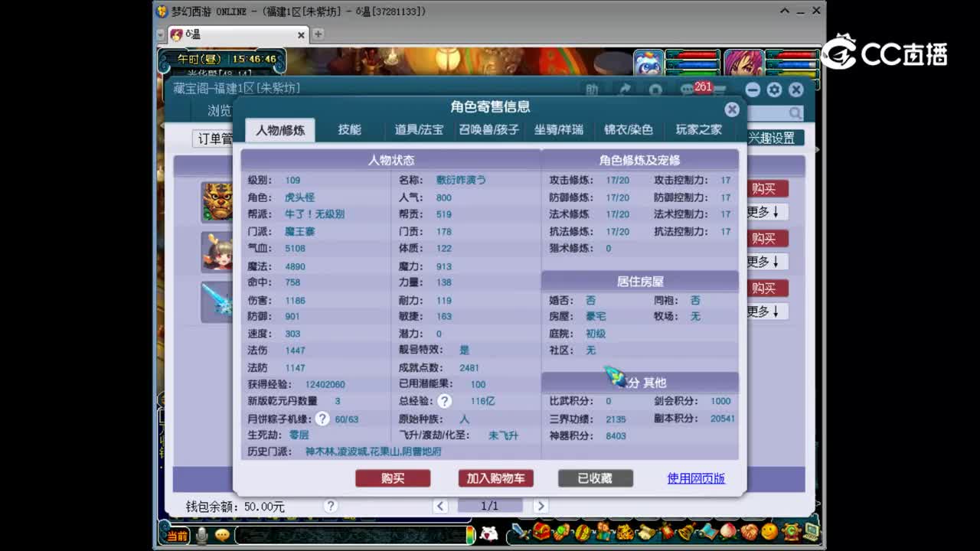This screenshot has height=551, width=980.
Task: Click the scroll icon in bottom toolbar
Action: [647, 532]
